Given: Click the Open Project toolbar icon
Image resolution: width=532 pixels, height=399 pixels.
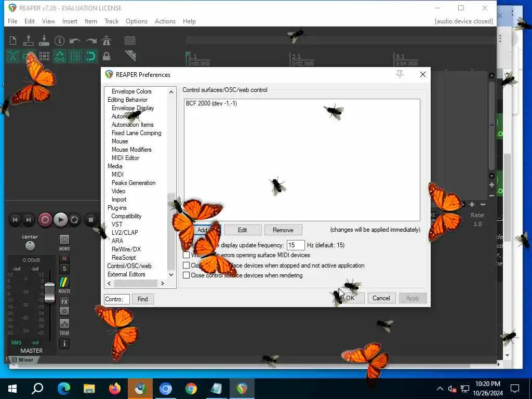Looking at the screenshot, I should (x=29, y=41).
